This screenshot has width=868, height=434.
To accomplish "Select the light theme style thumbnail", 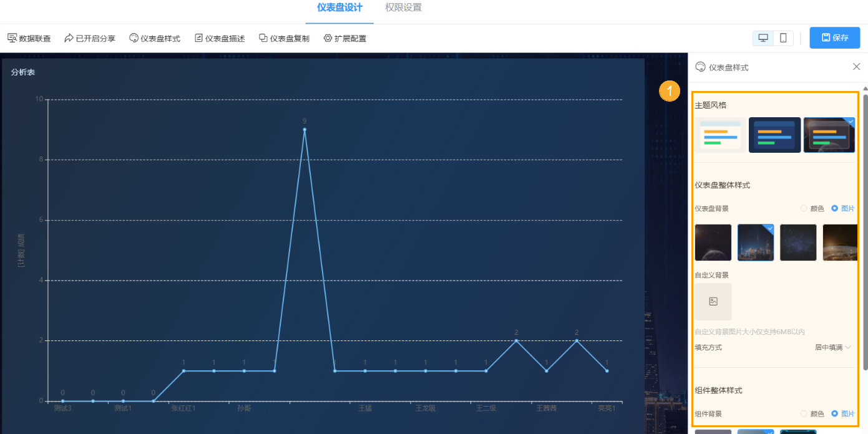I will (720, 135).
